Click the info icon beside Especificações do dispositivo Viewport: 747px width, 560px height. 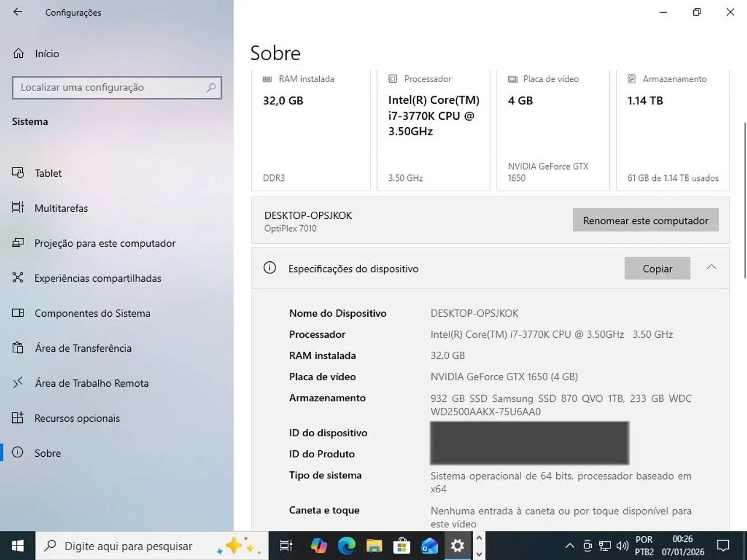270,268
